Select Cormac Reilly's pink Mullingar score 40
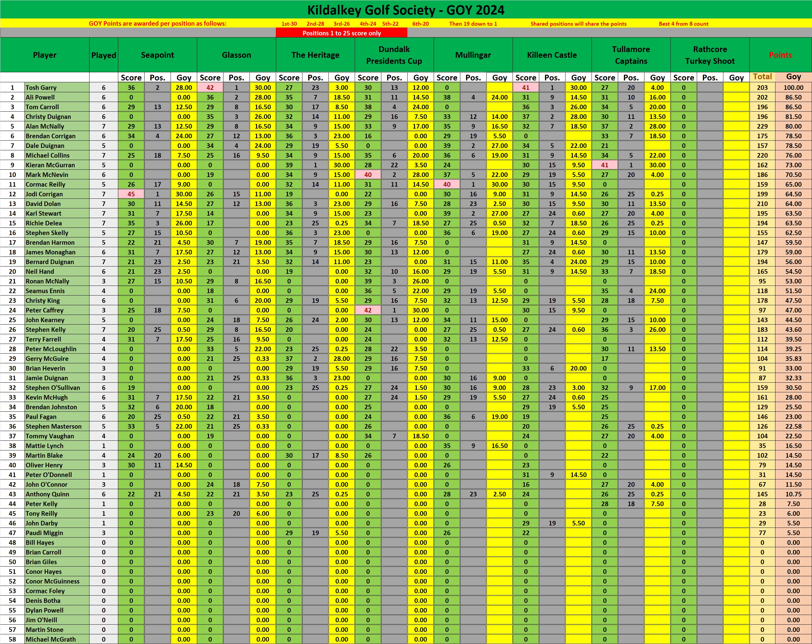This screenshot has width=812, height=644. pyautogui.click(x=447, y=185)
